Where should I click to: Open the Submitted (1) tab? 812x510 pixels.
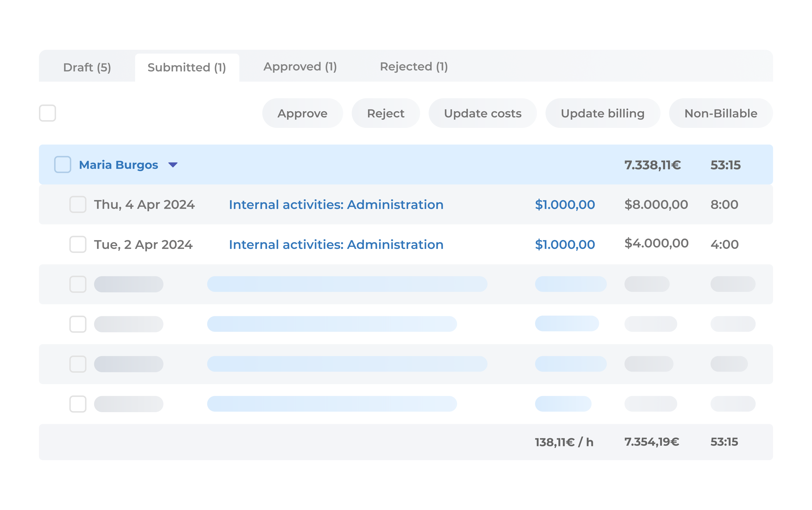click(x=187, y=68)
